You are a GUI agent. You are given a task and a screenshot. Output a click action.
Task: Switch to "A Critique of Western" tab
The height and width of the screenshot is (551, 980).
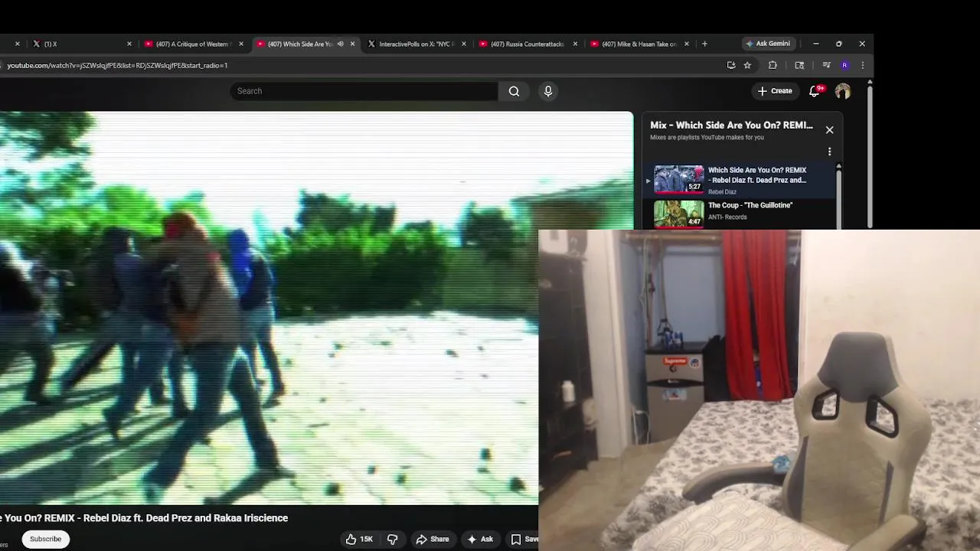[x=194, y=44]
